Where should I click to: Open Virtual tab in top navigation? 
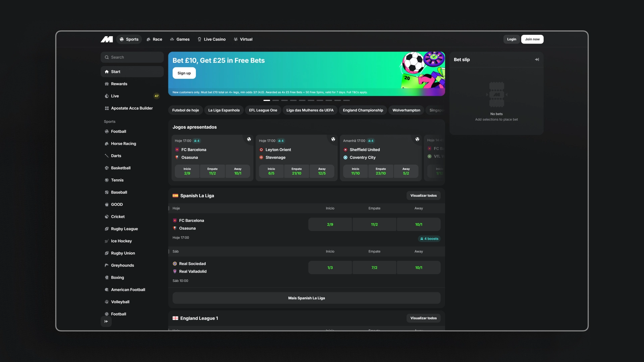coord(243,39)
